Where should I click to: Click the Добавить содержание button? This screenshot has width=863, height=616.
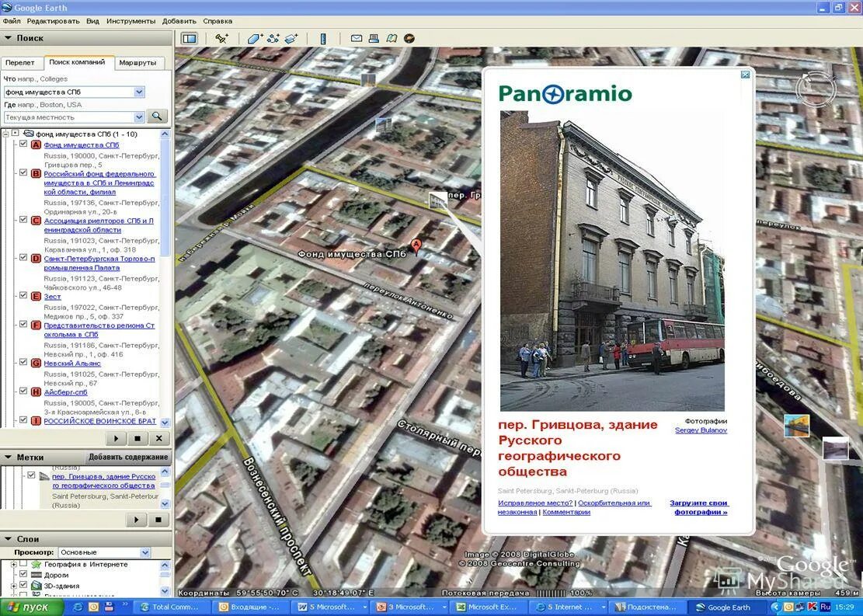click(x=128, y=457)
